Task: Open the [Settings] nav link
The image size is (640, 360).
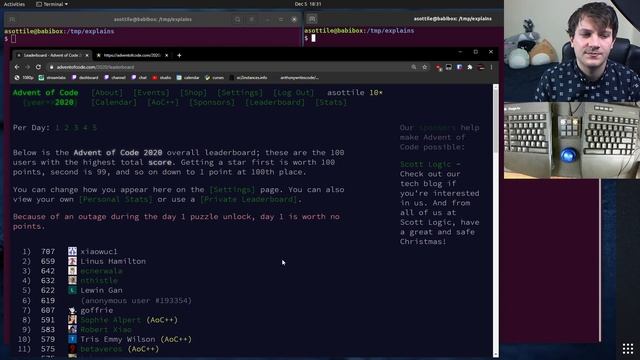Action: click(240, 93)
